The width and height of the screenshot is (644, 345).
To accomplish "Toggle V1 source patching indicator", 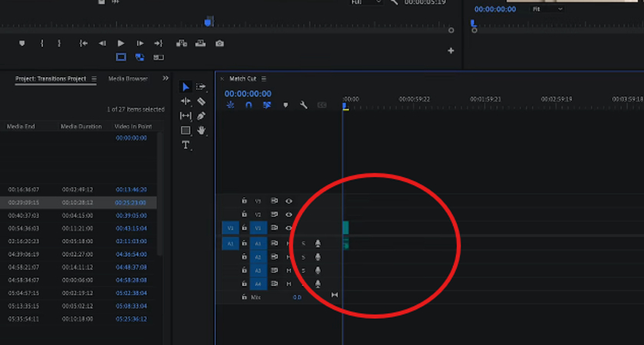I will [231, 228].
